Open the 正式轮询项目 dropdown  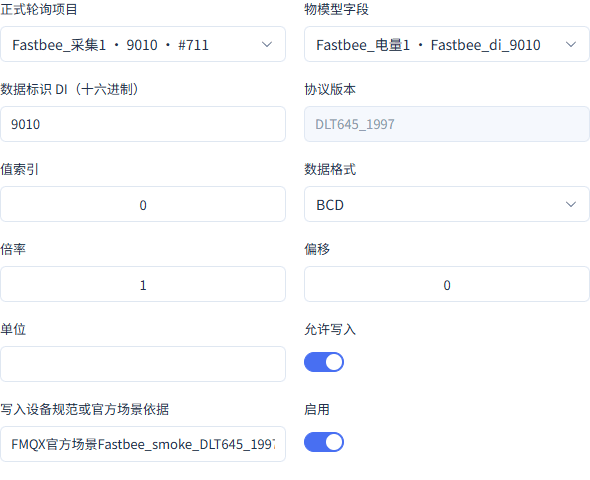click(143, 44)
